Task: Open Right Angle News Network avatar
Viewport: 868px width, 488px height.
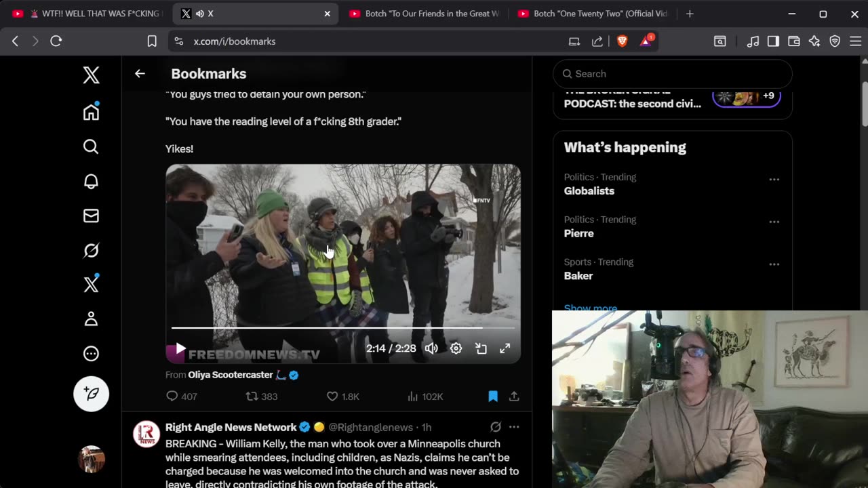Action: [146, 434]
